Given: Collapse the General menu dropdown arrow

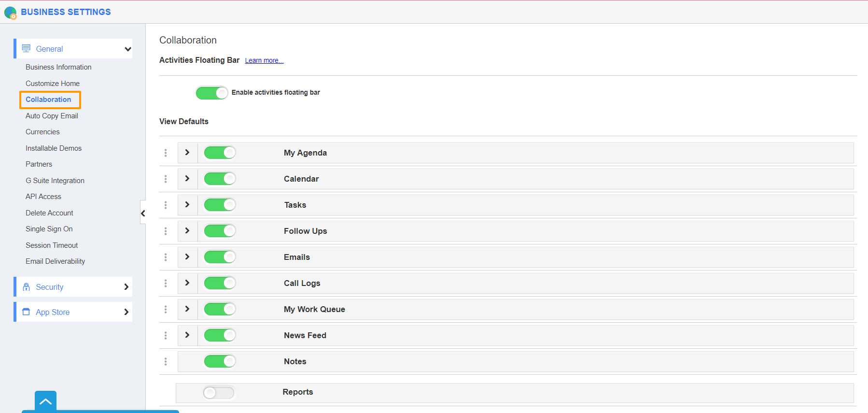Looking at the screenshot, I should (x=127, y=49).
